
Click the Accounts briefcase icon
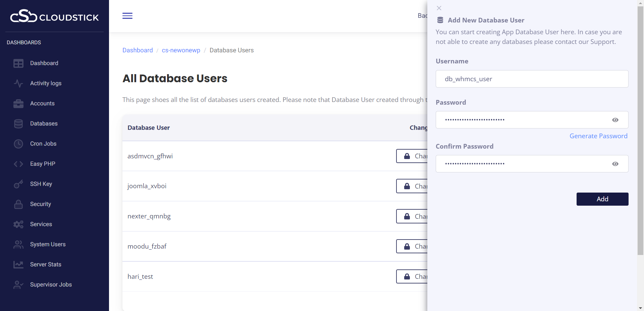18,104
